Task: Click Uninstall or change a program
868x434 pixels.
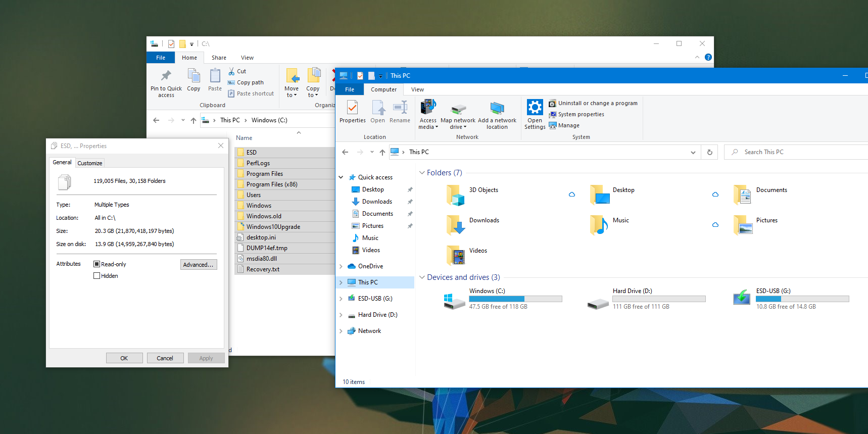Action: coord(593,103)
